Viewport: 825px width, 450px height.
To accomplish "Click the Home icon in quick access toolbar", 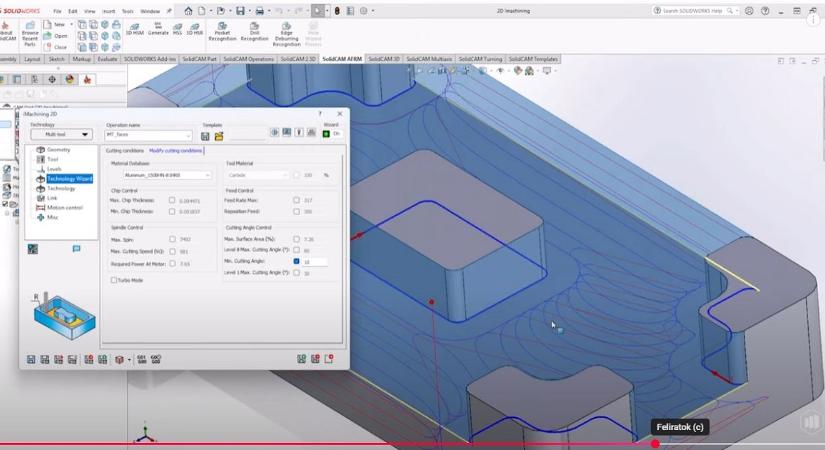I will click(188, 11).
